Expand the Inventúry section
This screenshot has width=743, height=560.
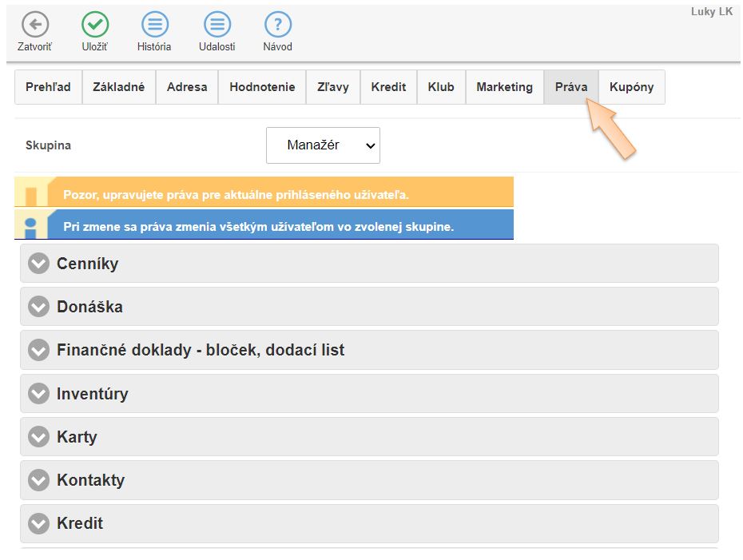click(92, 394)
